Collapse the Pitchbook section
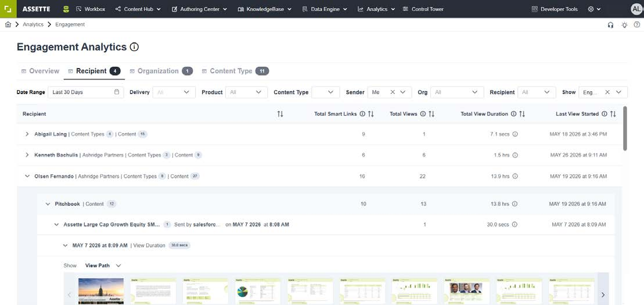 pyautogui.click(x=48, y=204)
